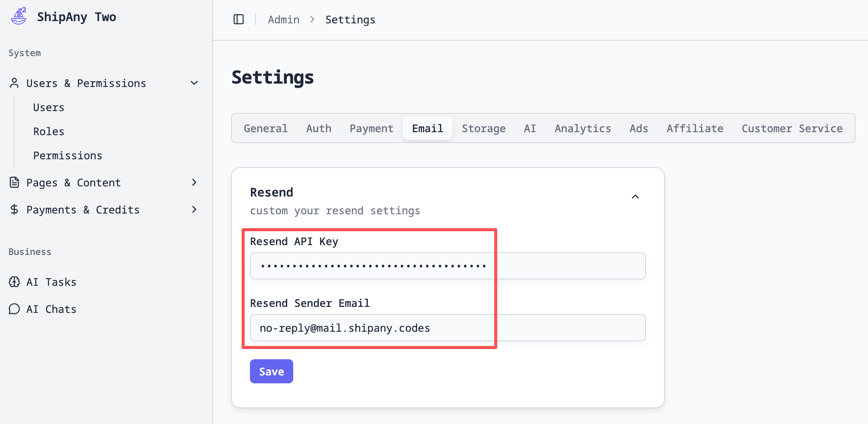Toggle the sidebar panel icon
This screenshot has width=868, height=424.
pyautogui.click(x=239, y=19)
